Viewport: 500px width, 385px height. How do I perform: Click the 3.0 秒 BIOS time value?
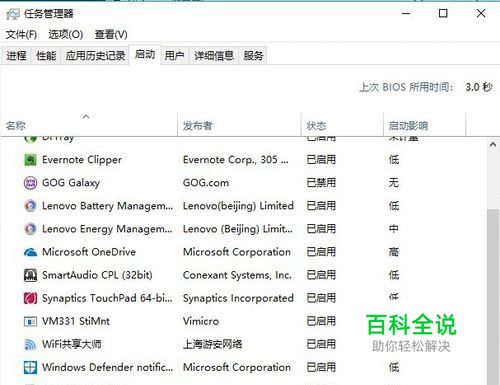click(479, 87)
